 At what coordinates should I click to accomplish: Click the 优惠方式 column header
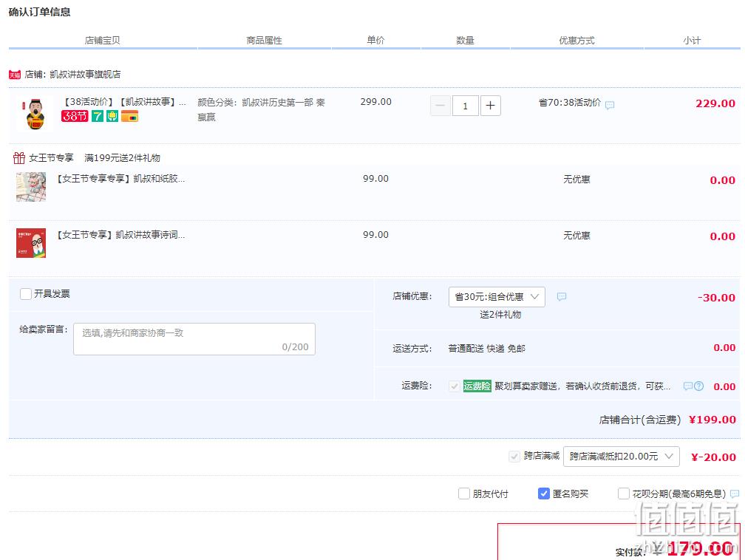576,41
